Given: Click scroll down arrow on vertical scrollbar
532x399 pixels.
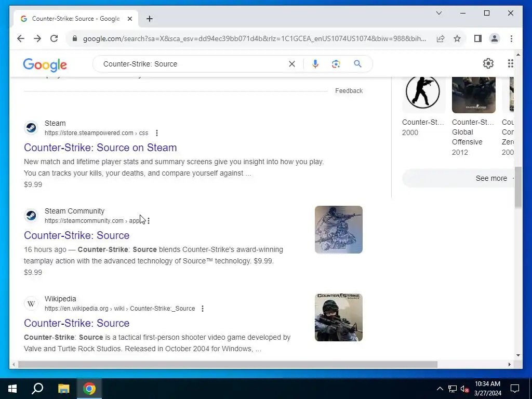Looking at the screenshot, I should 518,355.
